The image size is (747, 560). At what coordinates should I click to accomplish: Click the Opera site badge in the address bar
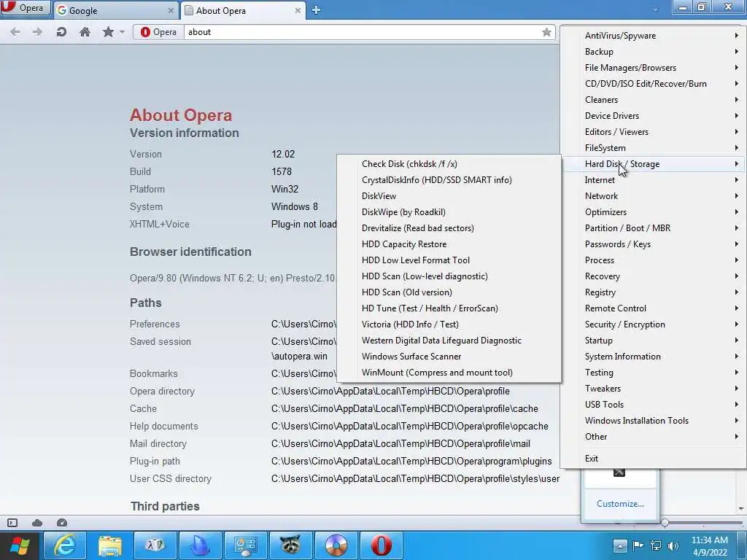pyautogui.click(x=158, y=32)
